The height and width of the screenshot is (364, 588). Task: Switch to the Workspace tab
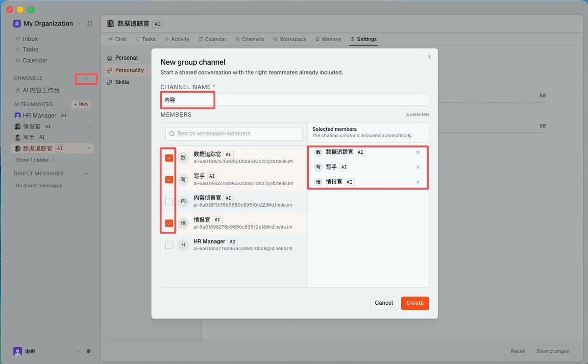coord(290,39)
